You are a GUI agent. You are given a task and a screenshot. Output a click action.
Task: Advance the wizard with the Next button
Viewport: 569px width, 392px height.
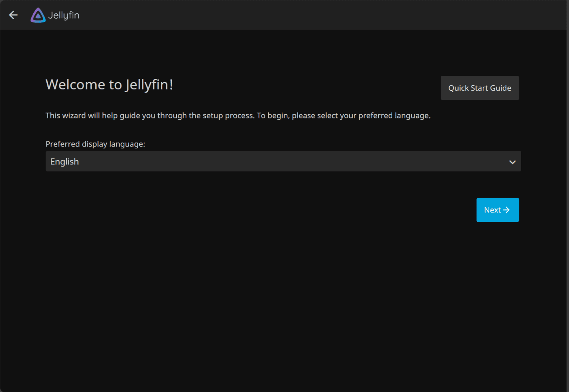click(498, 210)
